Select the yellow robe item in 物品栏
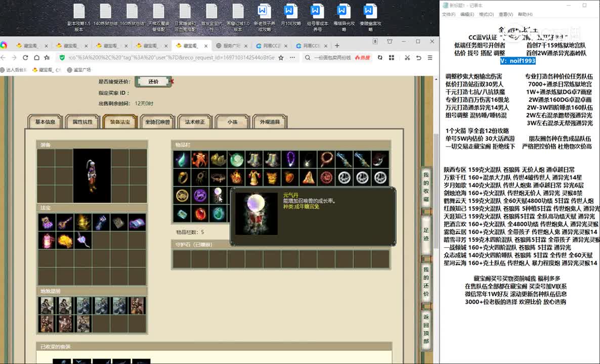600x364 pixels. tap(254, 177)
